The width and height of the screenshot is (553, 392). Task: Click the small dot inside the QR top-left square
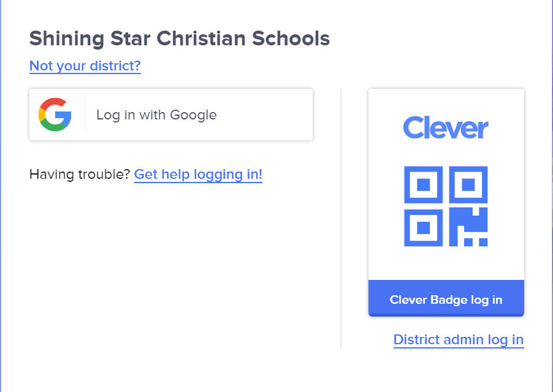pyautogui.click(x=423, y=184)
